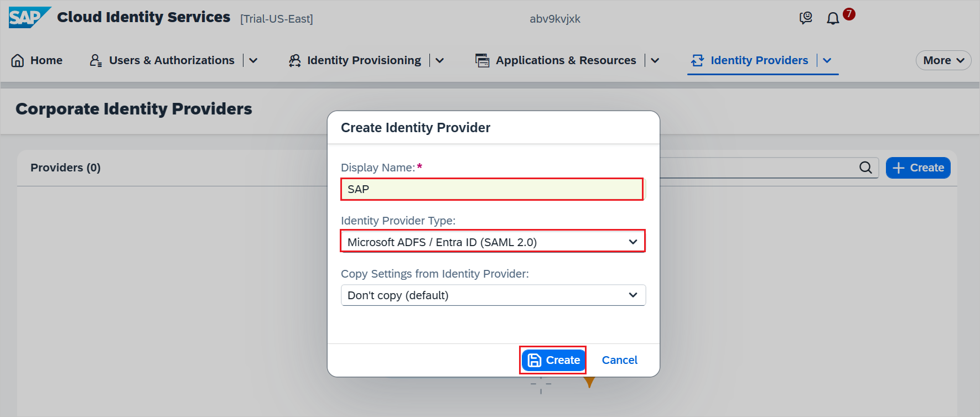Click the Display Name input field
Image resolution: width=980 pixels, height=417 pixels.
(x=492, y=189)
